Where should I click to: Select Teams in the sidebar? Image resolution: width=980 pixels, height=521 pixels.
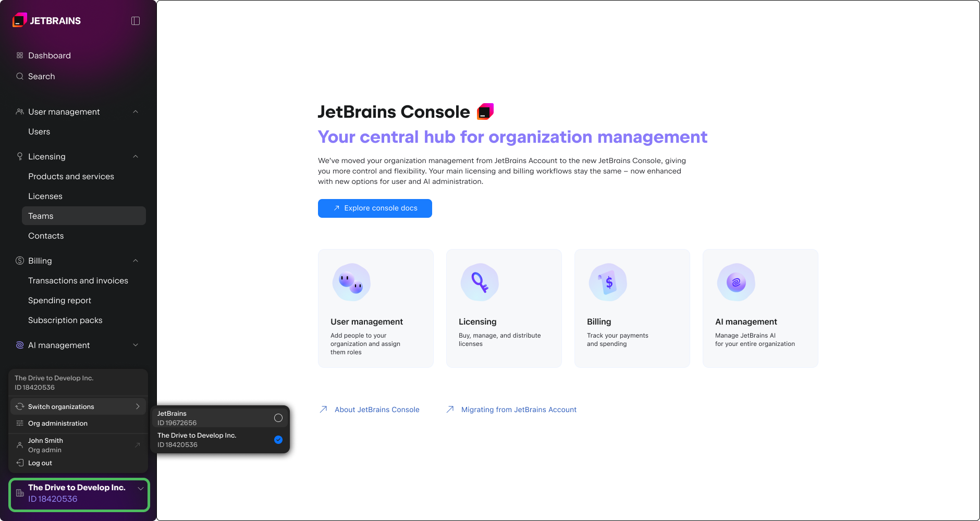coord(41,216)
